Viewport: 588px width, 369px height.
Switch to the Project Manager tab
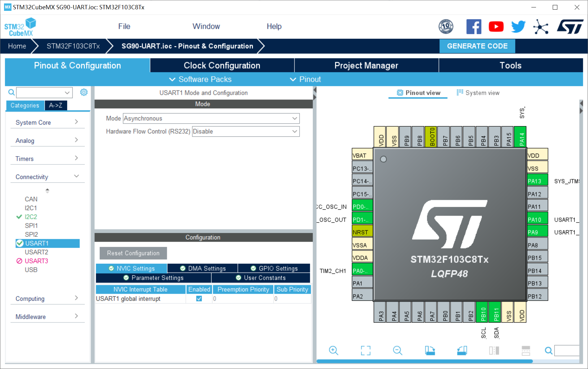pyautogui.click(x=366, y=65)
